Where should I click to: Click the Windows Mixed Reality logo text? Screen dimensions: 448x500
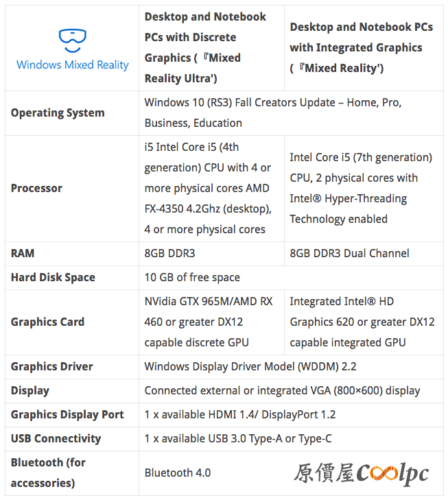(73, 64)
